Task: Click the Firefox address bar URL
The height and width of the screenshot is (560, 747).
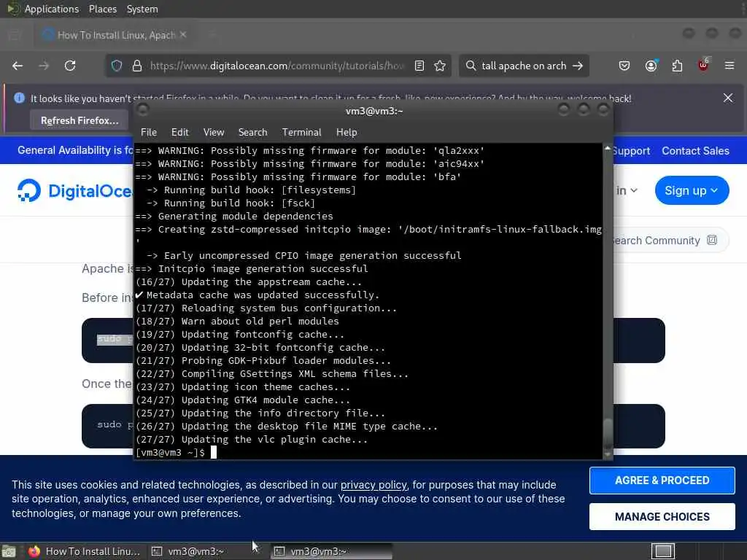Action: pyautogui.click(x=276, y=66)
